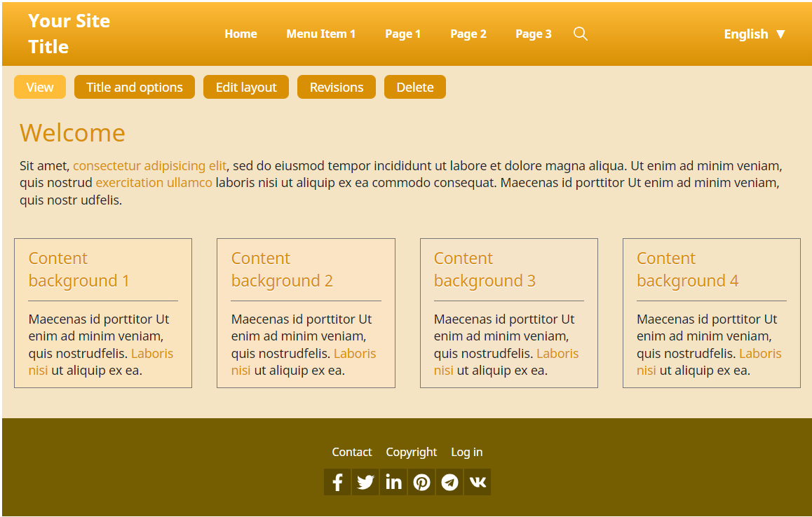The image size is (812, 517).
Task: Open the Revisions tab
Action: [x=337, y=87]
